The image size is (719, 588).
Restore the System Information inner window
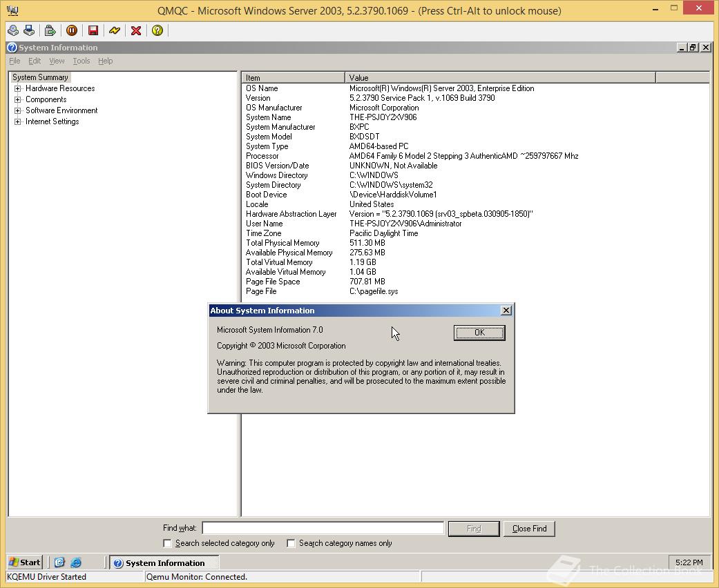[x=693, y=47]
